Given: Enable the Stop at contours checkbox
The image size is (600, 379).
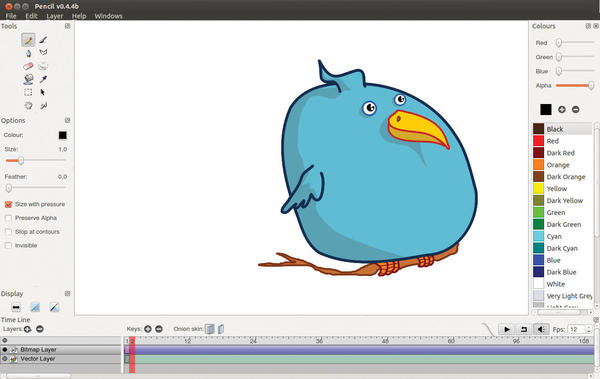Looking at the screenshot, I should [x=8, y=232].
